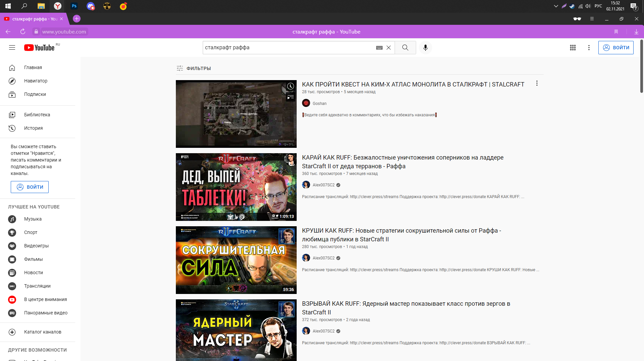Viewport: 644px width, 361px height.
Task: Expand hidden system tray icons chevron
Action: 556,6
